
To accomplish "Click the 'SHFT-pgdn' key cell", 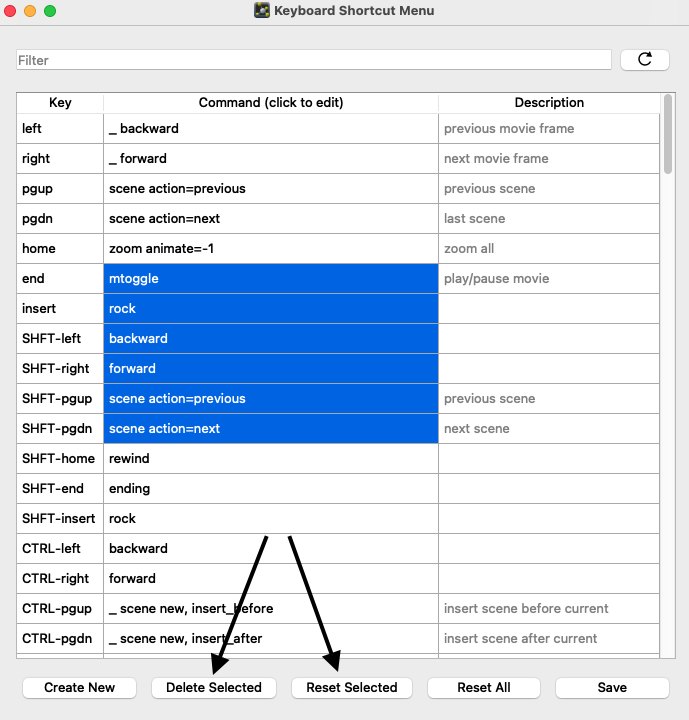I will coord(60,428).
